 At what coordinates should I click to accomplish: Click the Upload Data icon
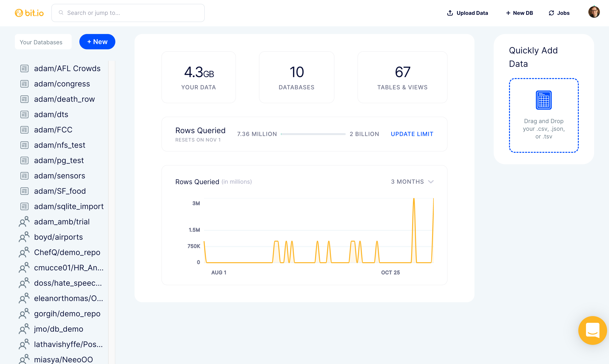pyautogui.click(x=450, y=13)
